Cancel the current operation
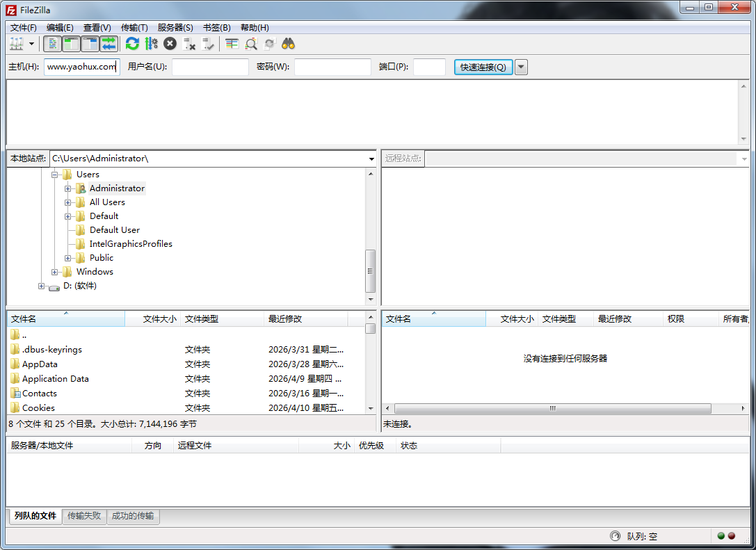756x550 pixels. tap(169, 43)
